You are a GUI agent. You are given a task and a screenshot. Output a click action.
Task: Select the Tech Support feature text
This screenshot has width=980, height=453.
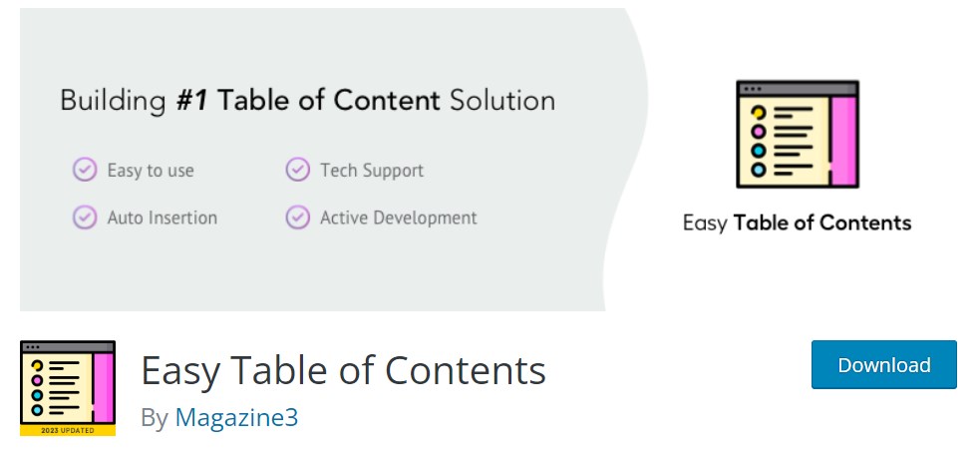[x=372, y=171]
